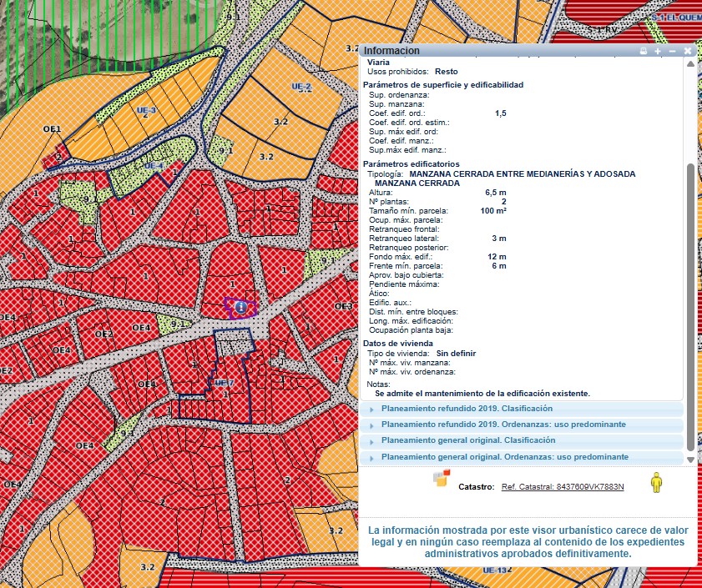This screenshot has width=702, height=588.
Task: Expand Planeamiento refundido 2019. Ordenanzas: uso predominante
Action: [522, 425]
